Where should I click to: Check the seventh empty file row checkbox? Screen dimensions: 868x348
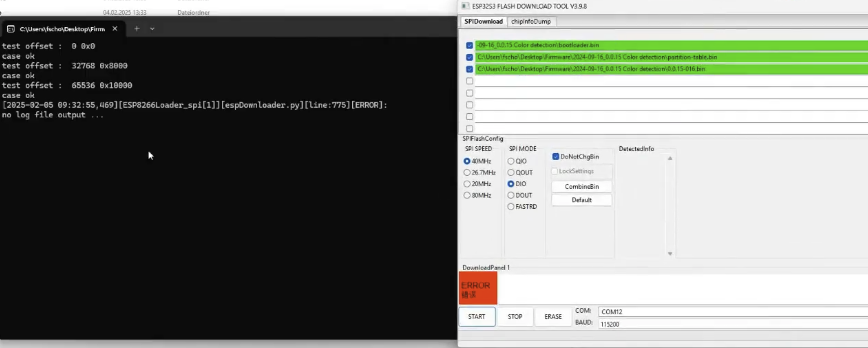469,117
